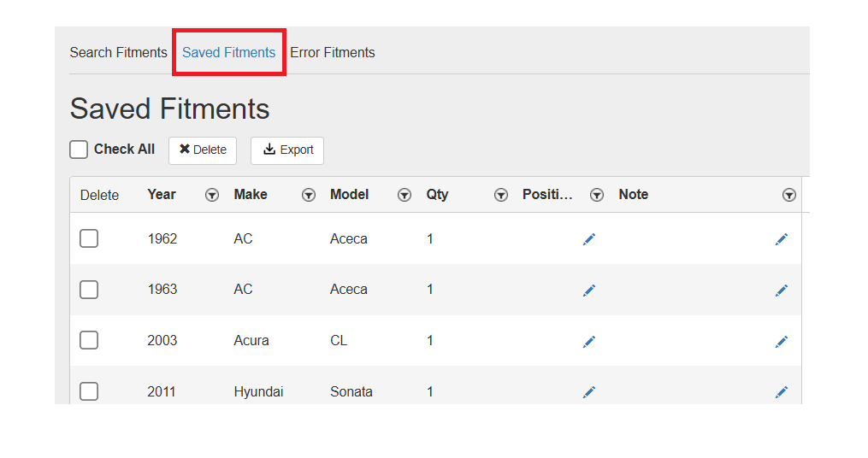Select the 2011 Hyundai Sonata row checkbox

pyautogui.click(x=89, y=391)
